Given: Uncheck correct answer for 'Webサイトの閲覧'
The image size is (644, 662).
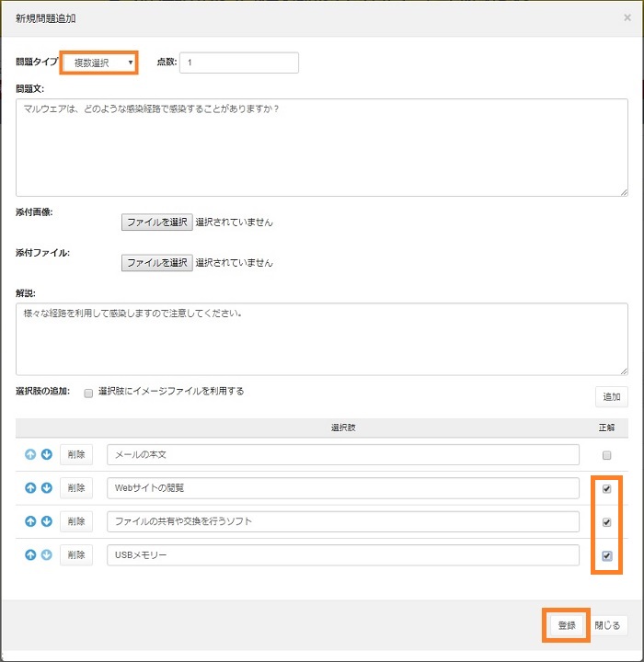Looking at the screenshot, I should click(x=605, y=489).
